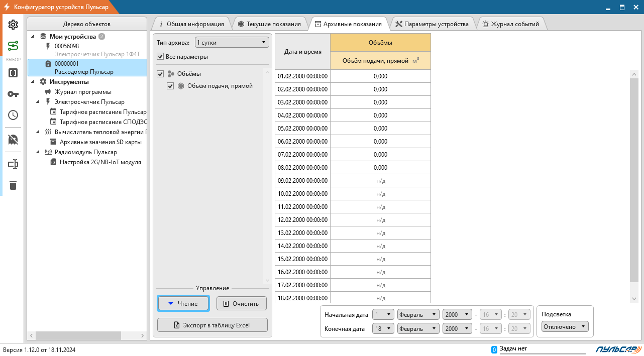This screenshot has height=356, width=644.
Task: Switch to the Общая информация tab
Action: click(x=191, y=24)
